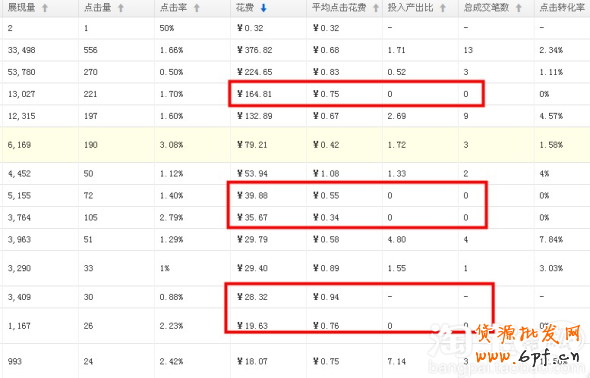Viewport: 590px width, 378px height.
Task: Sort by 展现量 using arrow icon
Action: [45, 8]
